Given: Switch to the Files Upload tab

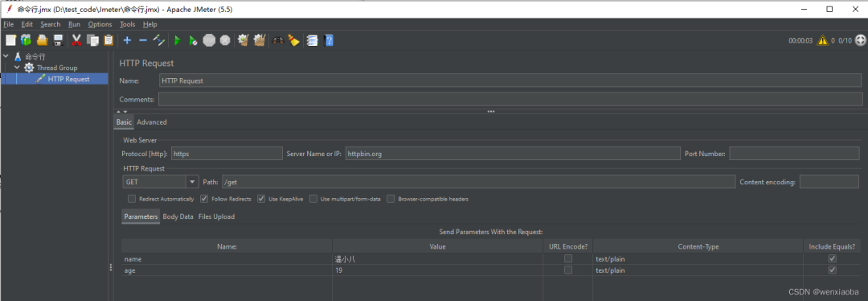Looking at the screenshot, I should point(216,216).
